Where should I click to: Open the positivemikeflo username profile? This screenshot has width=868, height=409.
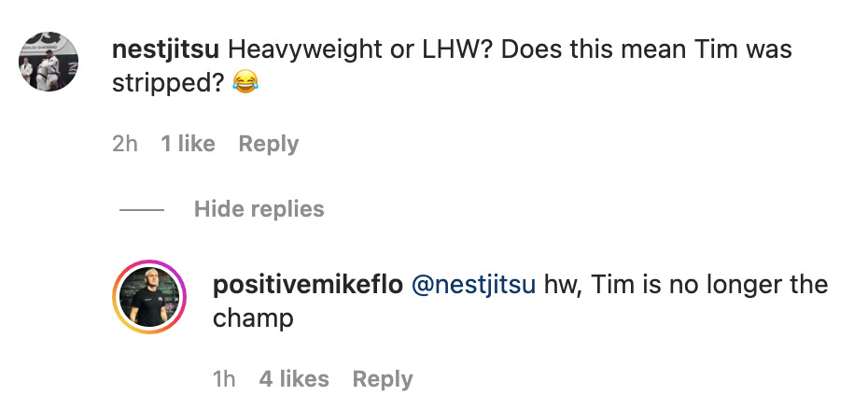click(307, 285)
